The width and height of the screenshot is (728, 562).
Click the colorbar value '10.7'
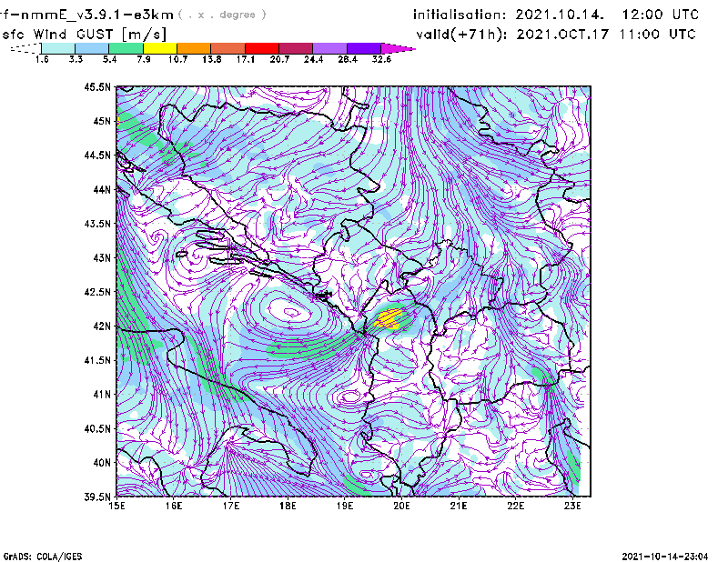177,59
